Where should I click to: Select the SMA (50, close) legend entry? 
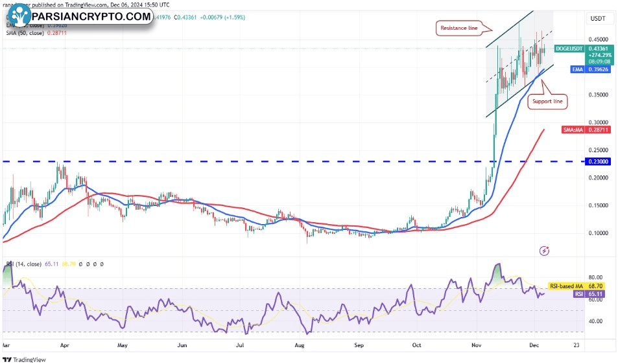(x=36, y=33)
